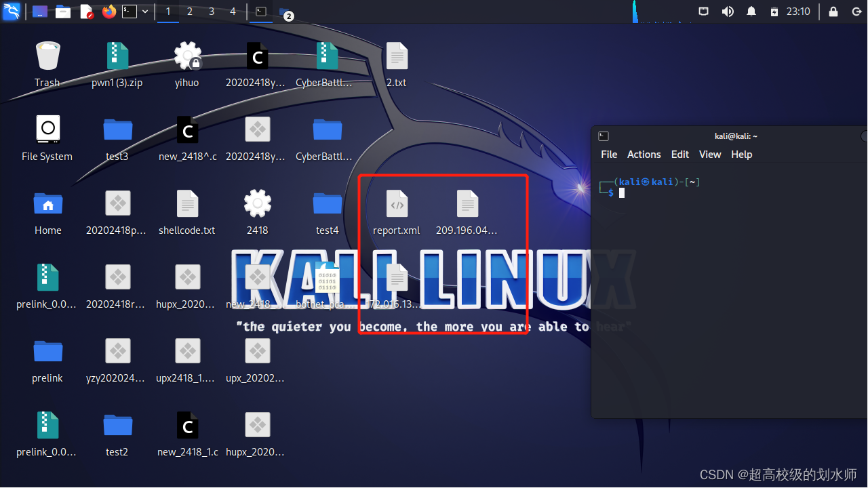Switch to workspace 1
Screen dimensions: 868x488
(168, 12)
